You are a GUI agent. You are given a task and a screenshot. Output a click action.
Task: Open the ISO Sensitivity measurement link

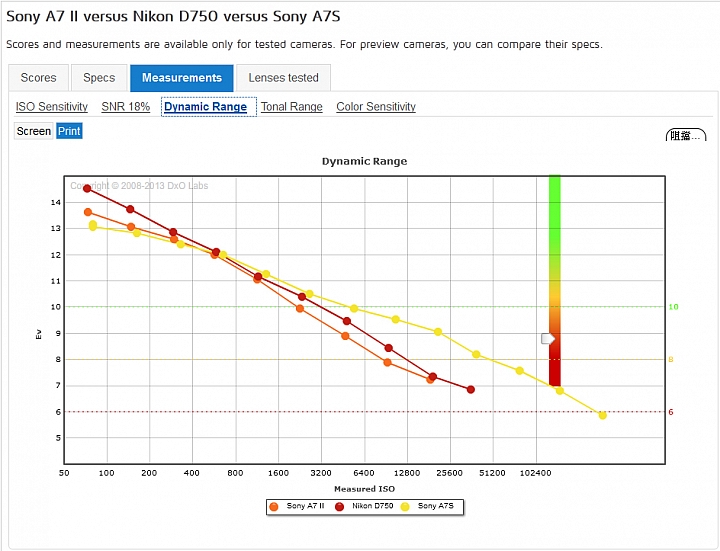(x=51, y=107)
